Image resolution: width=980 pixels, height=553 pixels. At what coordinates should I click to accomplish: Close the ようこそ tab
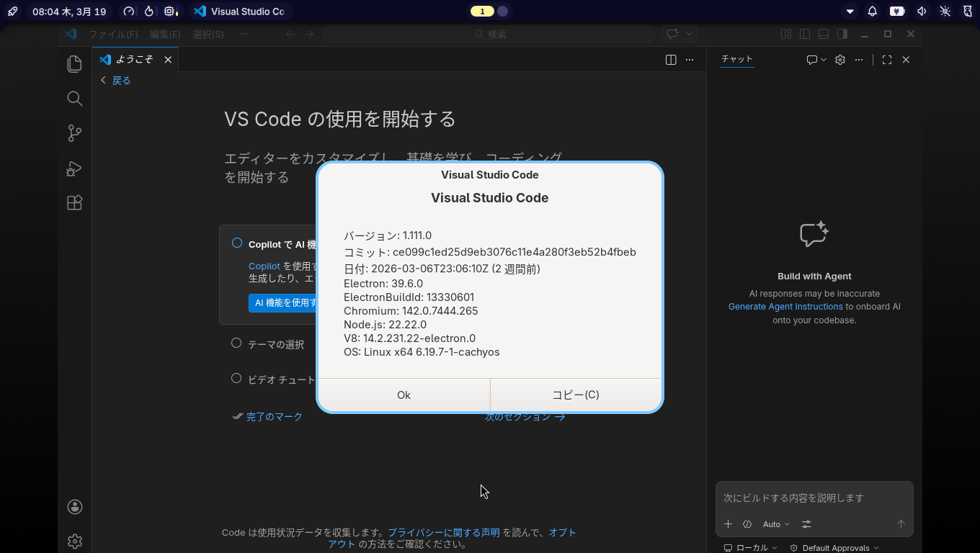(168, 60)
